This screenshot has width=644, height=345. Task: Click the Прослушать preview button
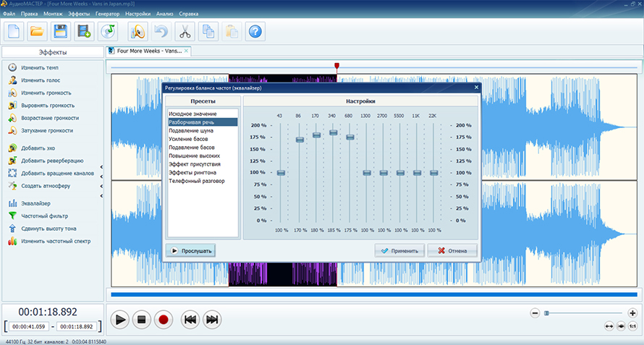coord(191,251)
